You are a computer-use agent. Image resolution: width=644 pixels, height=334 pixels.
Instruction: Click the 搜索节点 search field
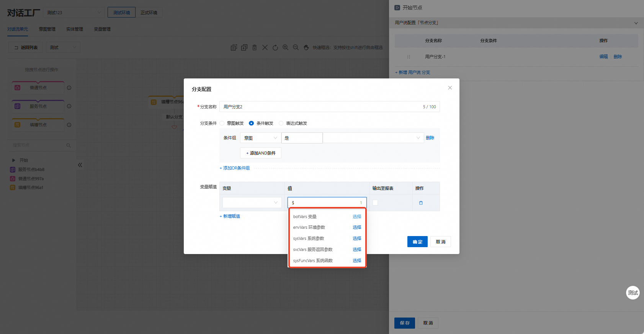[x=42, y=145]
